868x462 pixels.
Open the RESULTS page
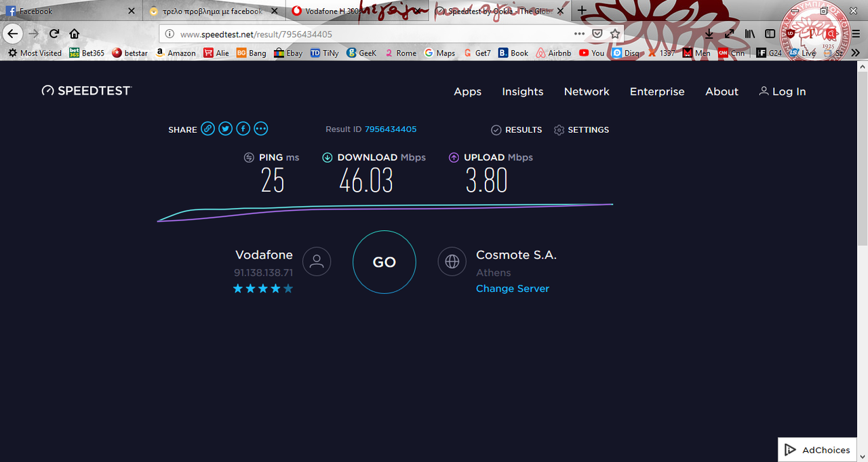click(517, 129)
